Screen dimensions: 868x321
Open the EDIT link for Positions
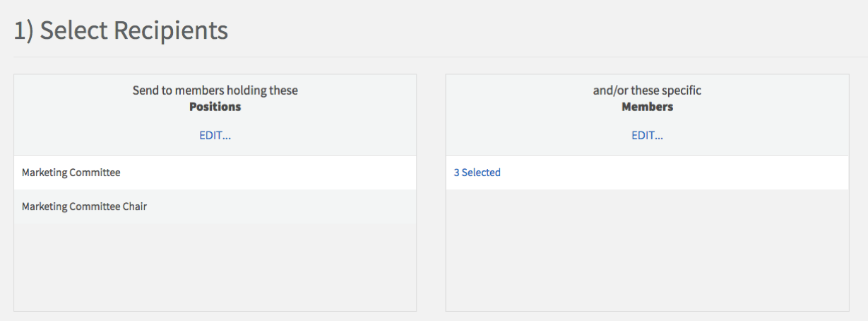pos(215,136)
